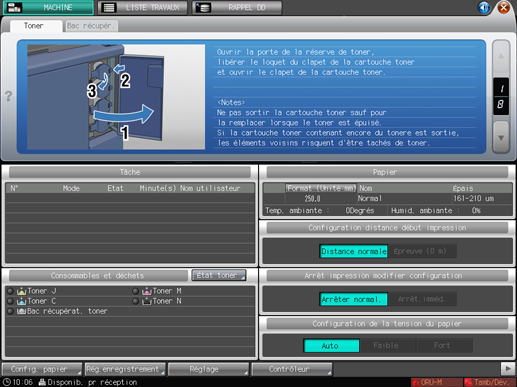Click the 10:06 time display
Image resolution: width=517 pixels, height=387 pixels.
click(x=23, y=382)
